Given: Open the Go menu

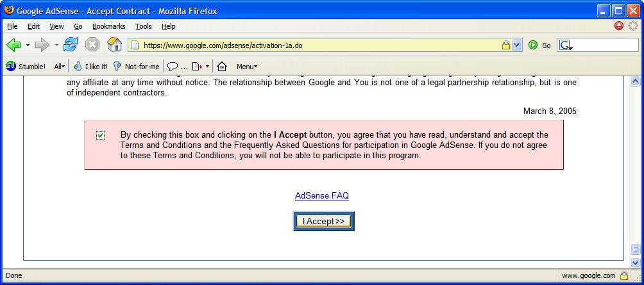Looking at the screenshot, I should pos(78,26).
